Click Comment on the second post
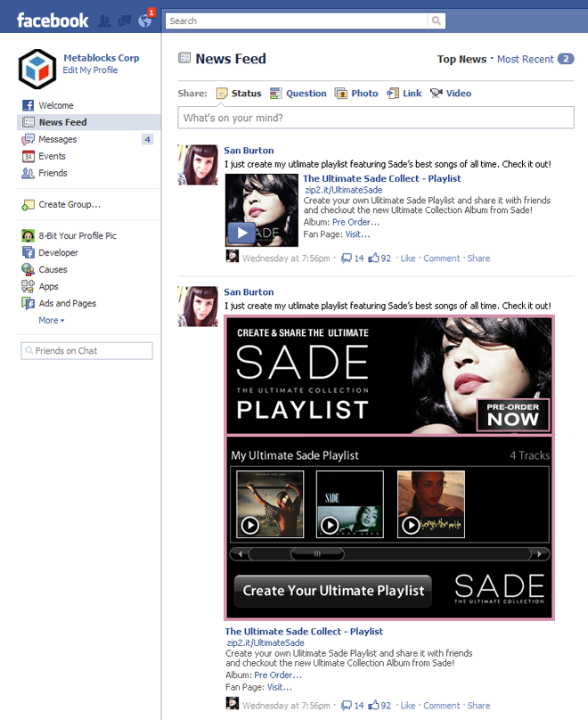The width and height of the screenshot is (588, 720). (441, 706)
